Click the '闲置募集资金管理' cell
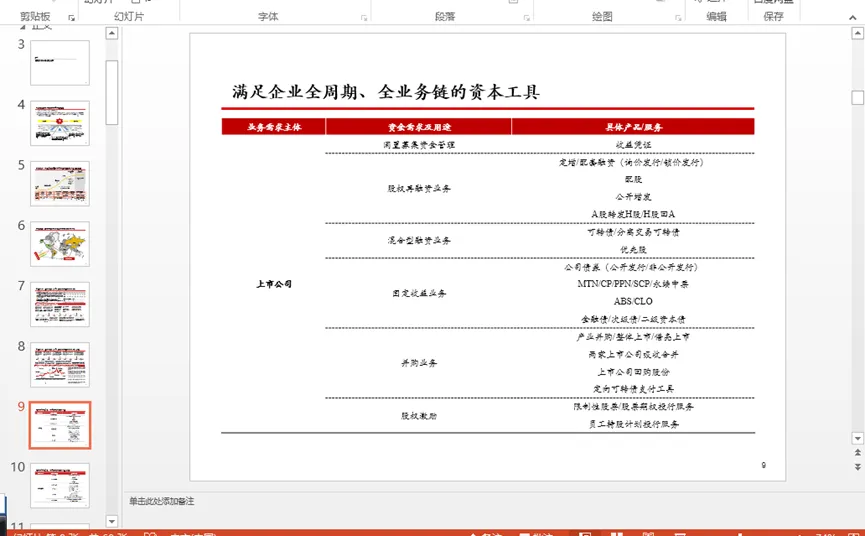The height and width of the screenshot is (536, 865). [x=419, y=144]
